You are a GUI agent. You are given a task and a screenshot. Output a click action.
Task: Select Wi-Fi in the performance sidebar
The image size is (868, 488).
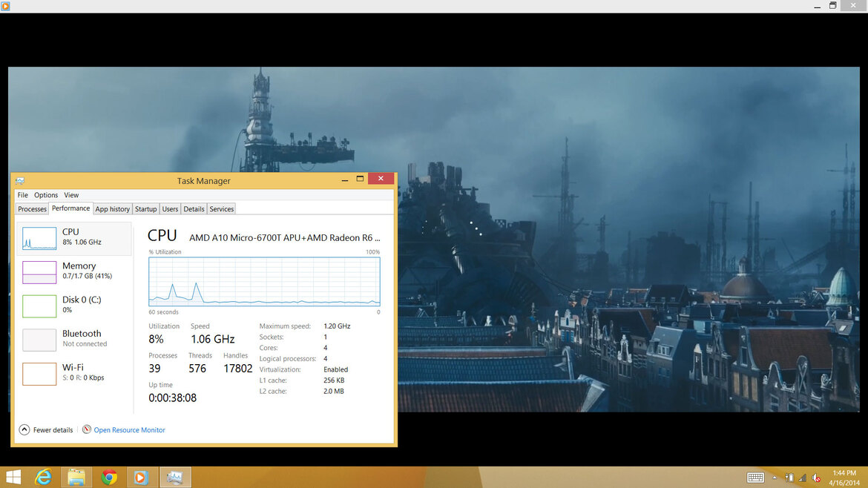74,374
